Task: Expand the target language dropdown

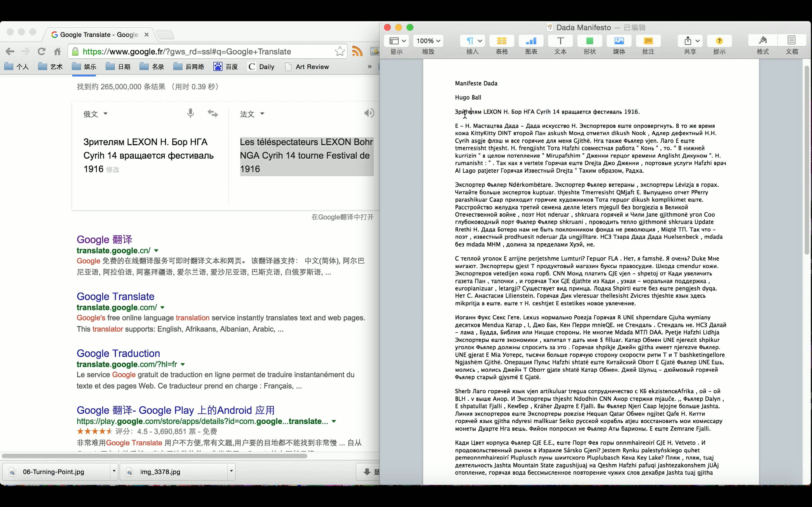Action: point(252,114)
